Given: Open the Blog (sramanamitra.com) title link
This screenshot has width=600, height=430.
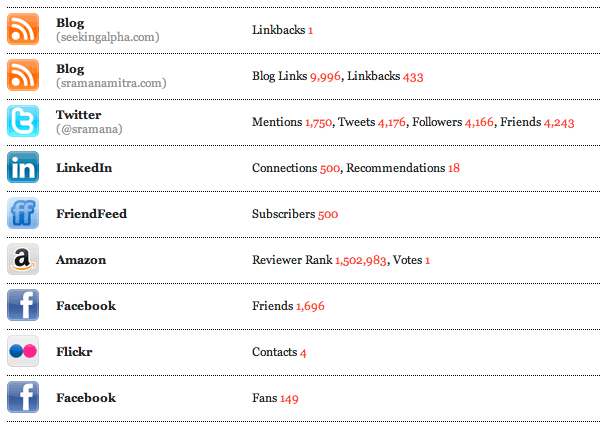Looking at the screenshot, I should pyautogui.click(x=70, y=68).
